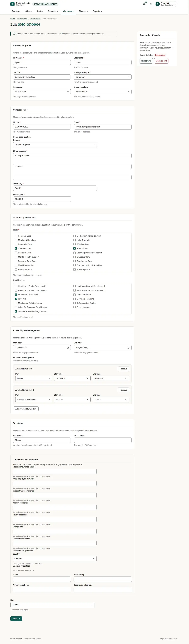Open Availability window 2 Start time clock picker
The width and height of the screenshot is (189, 644).
87,400
